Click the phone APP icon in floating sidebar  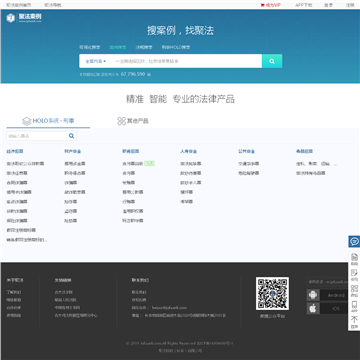point(354,304)
